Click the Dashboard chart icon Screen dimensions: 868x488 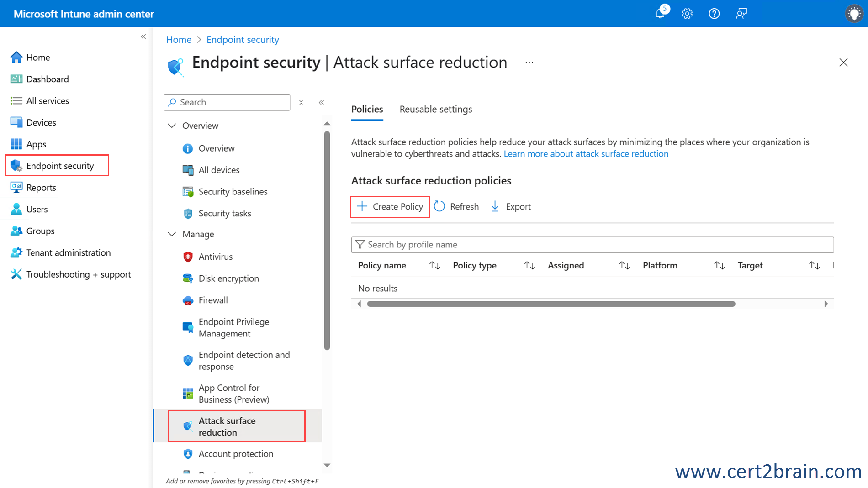pyautogui.click(x=16, y=79)
